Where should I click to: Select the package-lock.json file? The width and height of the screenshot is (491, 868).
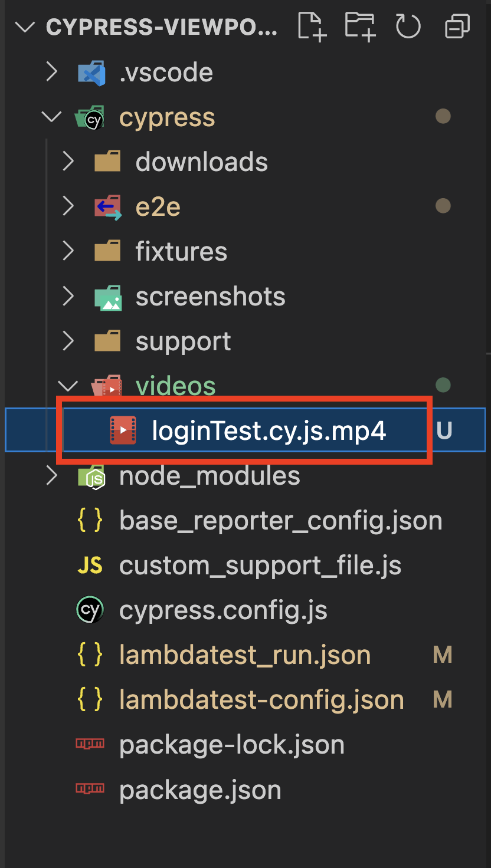pos(231,745)
